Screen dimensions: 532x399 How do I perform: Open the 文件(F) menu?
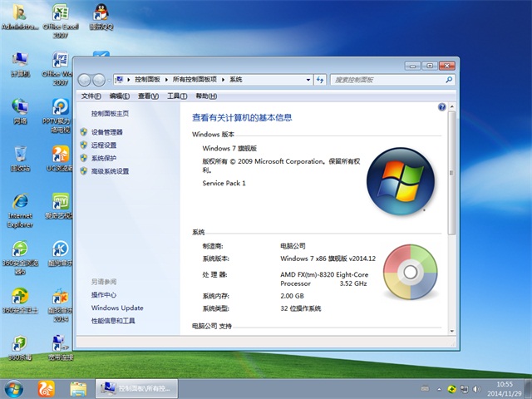click(x=91, y=96)
